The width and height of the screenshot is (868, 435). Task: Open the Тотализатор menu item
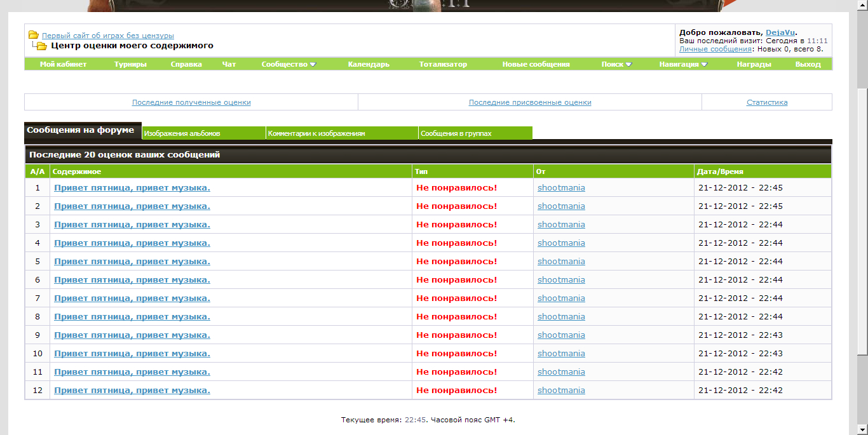[443, 64]
